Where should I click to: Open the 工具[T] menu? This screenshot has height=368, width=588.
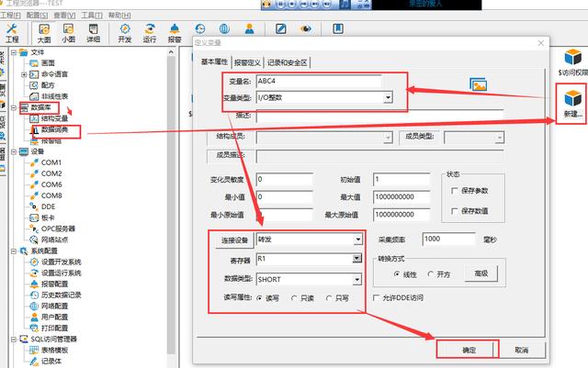pos(92,16)
